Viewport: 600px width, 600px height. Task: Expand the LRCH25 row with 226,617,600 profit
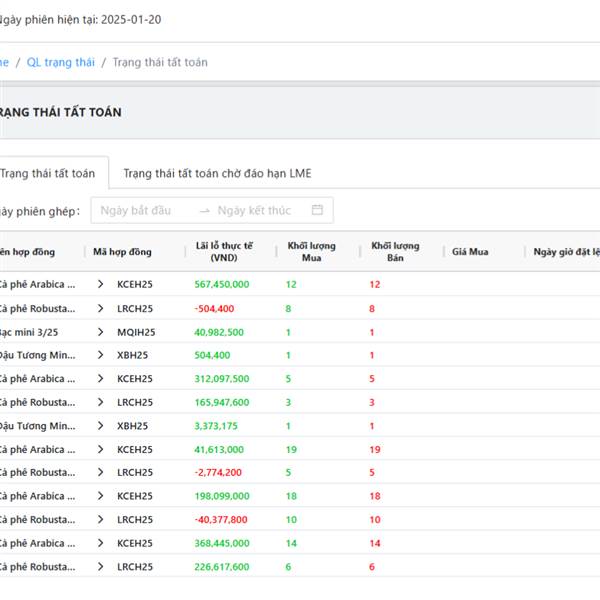click(100, 567)
